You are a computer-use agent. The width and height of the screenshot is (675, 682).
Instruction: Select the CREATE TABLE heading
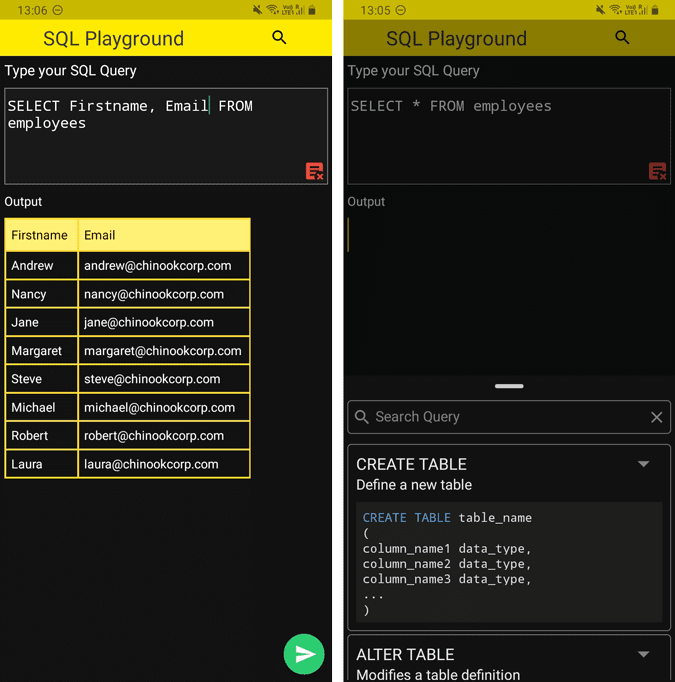(x=411, y=465)
